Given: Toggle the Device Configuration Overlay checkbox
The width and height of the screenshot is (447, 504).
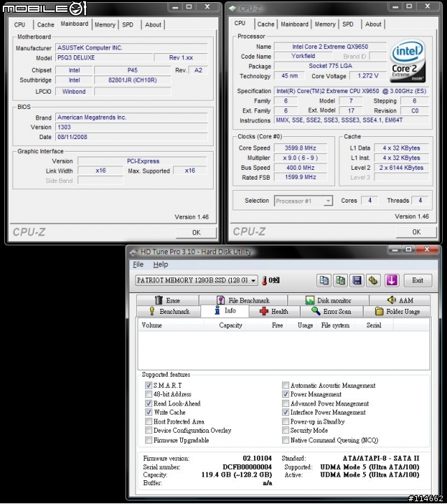Looking at the screenshot, I should 148,430.
